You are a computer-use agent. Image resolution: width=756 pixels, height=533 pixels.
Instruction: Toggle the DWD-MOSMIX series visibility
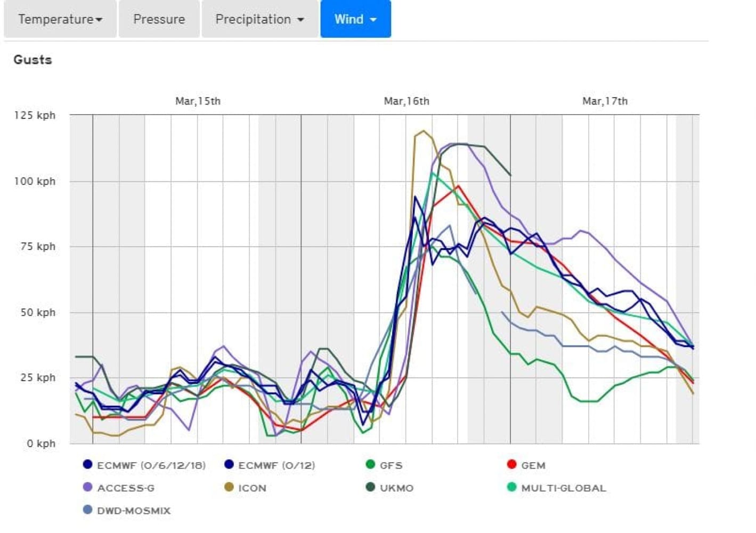[x=133, y=510]
